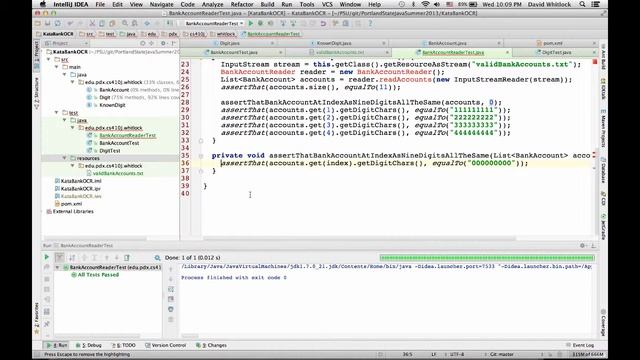Screen dimensions: 640x360
Task: Click the editor horizontal scrollbar
Action: (x=359, y=238)
